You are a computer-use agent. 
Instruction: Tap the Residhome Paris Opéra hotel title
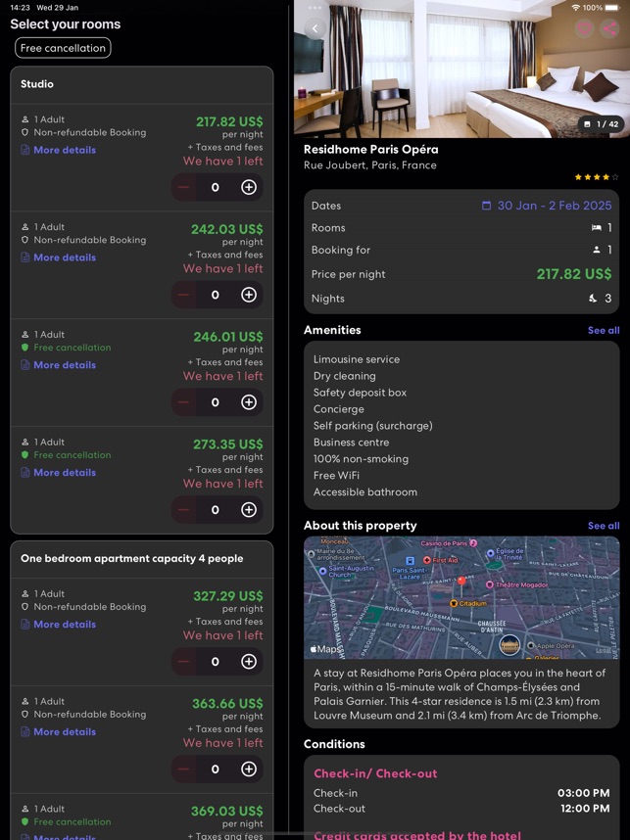click(x=371, y=150)
